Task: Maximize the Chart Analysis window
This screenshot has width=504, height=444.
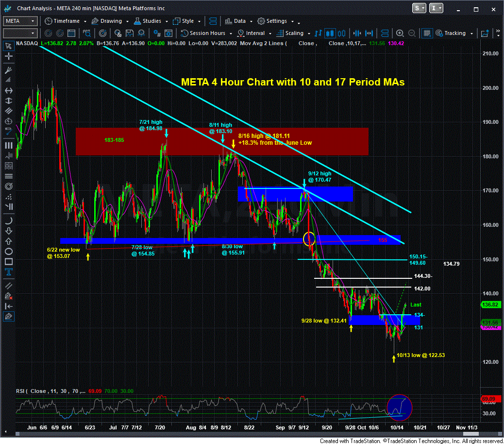Action: pyautogui.click(x=476, y=9)
